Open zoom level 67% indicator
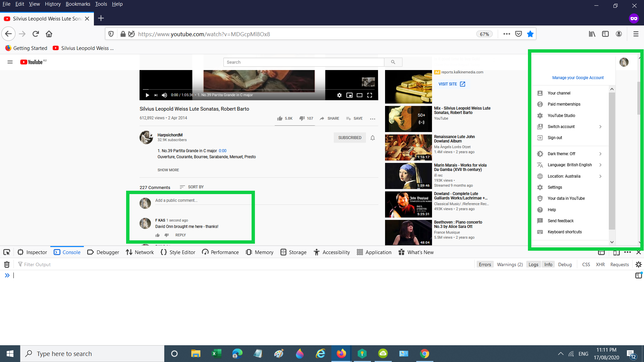 pyautogui.click(x=484, y=34)
